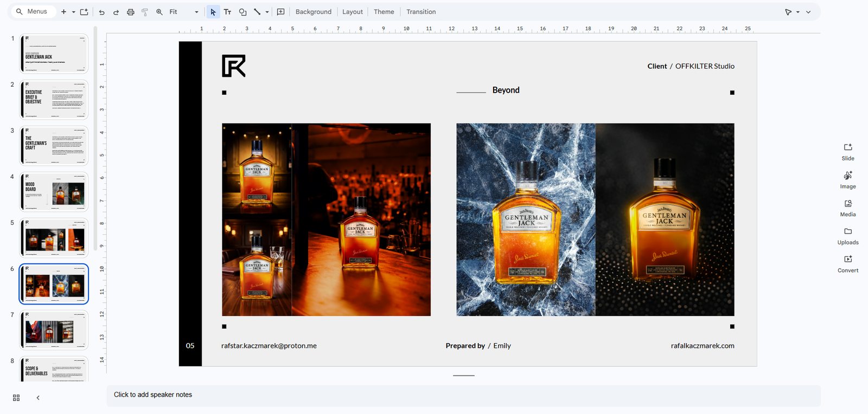Click the 'rafalkaczmarek.com' text

pyautogui.click(x=703, y=346)
